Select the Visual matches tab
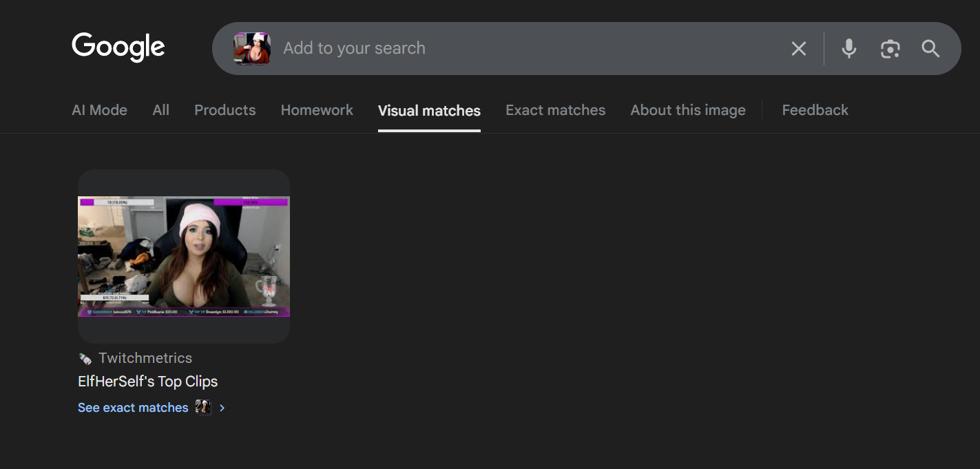The width and height of the screenshot is (980, 469). point(429,111)
